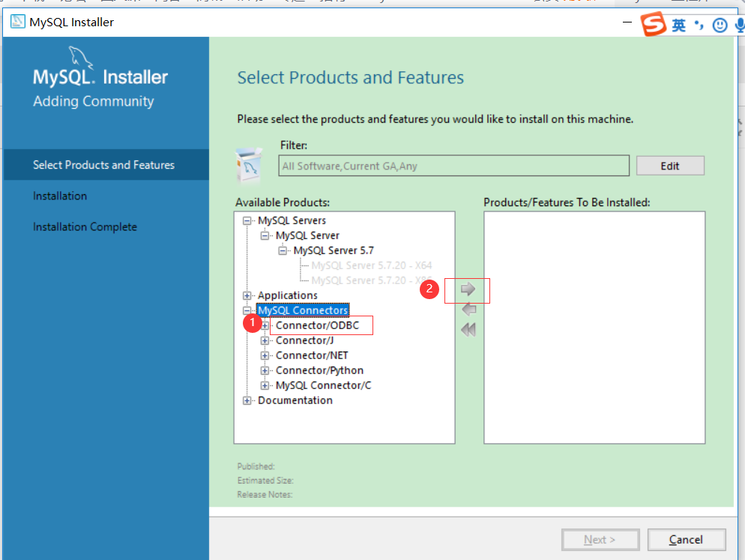
Task: Expand the Connector/Python node
Action: 265,371
